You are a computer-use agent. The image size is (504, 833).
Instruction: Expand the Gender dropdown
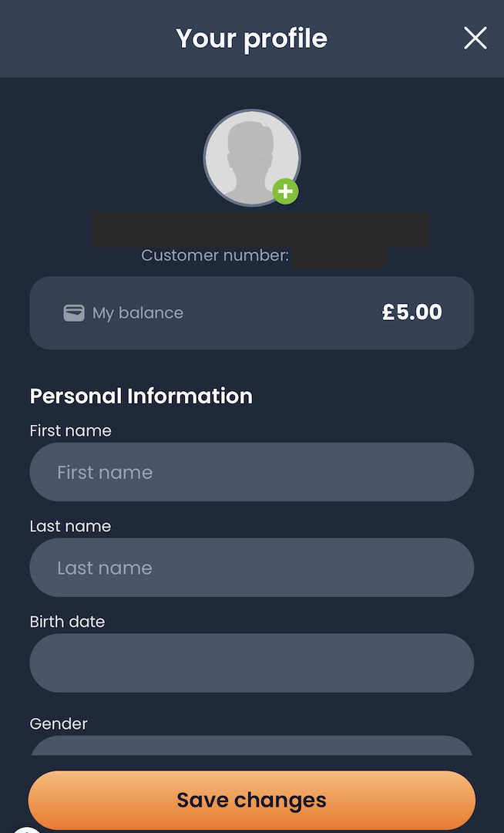pyautogui.click(x=251, y=745)
